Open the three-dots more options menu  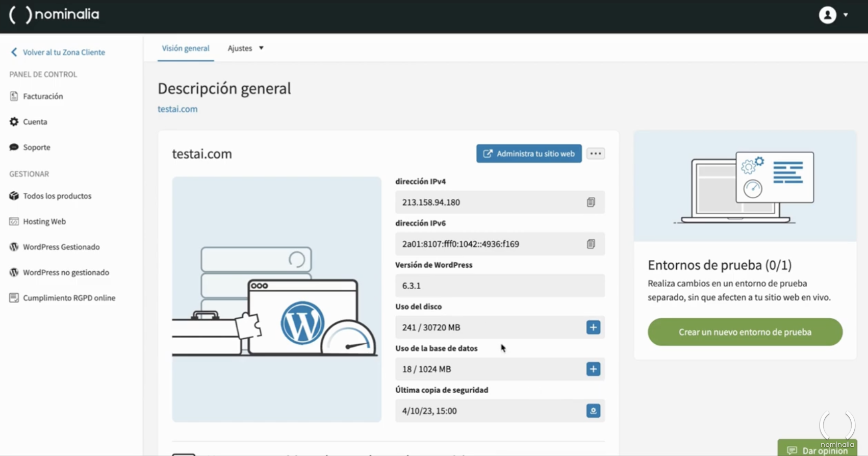click(595, 154)
